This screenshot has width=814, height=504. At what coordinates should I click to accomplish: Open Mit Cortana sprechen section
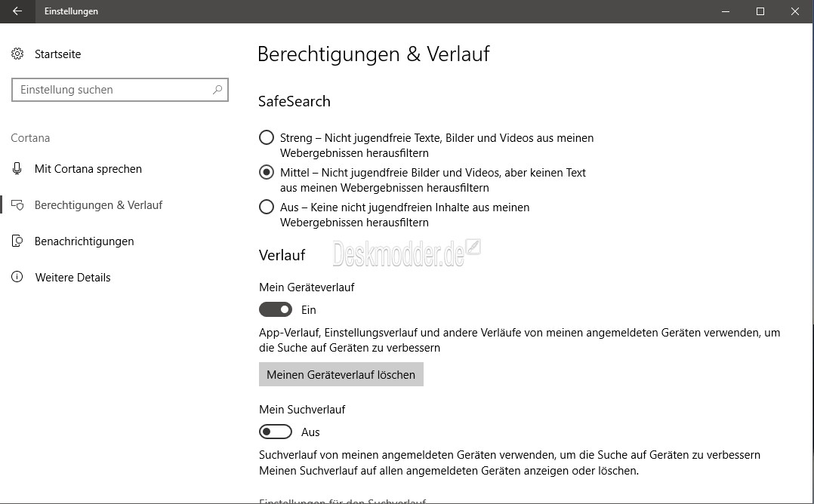(x=88, y=168)
